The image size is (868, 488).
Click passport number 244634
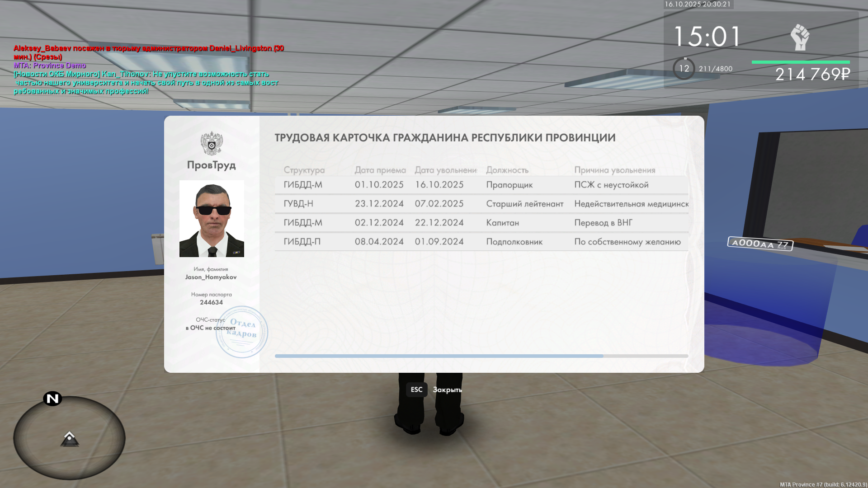(211, 302)
